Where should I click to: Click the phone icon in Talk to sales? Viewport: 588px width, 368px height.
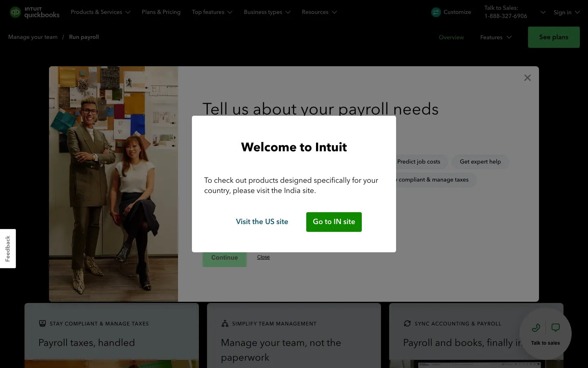[536, 328]
